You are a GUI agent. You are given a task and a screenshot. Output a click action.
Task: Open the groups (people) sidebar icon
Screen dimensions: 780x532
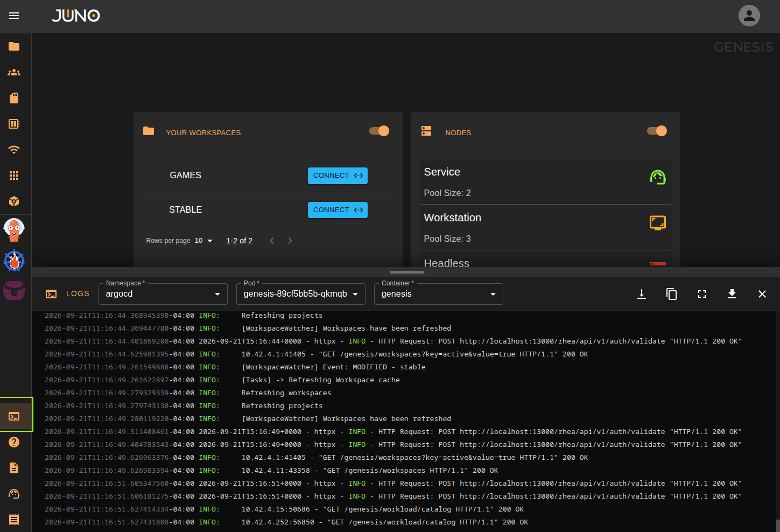click(x=14, y=72)
